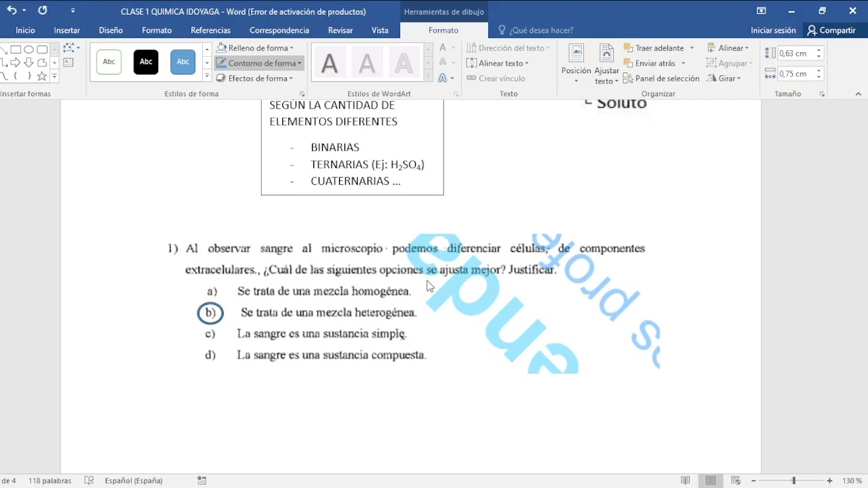Click Iniciar sesión link
Screen dimensions: 868x488
[x=773, y=30]
